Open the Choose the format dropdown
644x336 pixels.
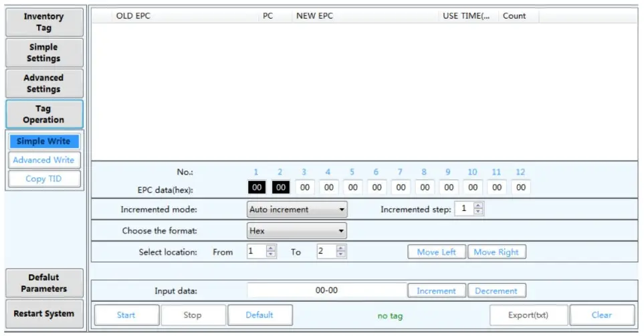[x=297, y=231]
